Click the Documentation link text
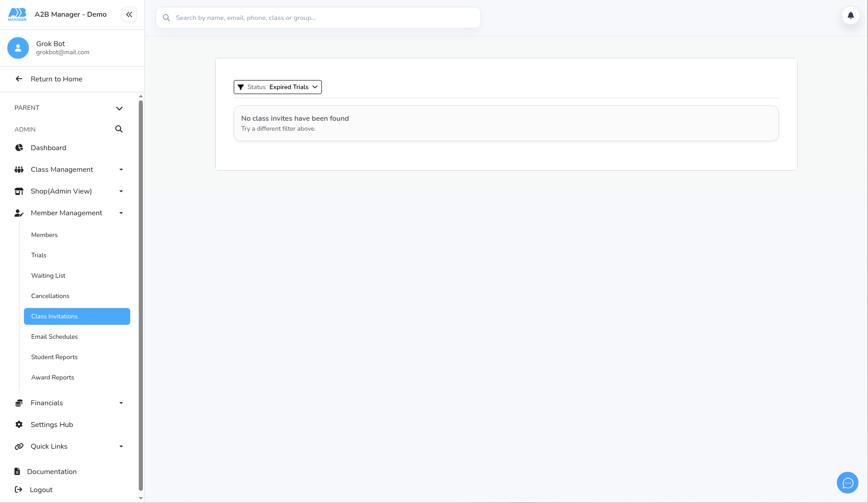Image resolution: width=868 pixels, height=503 pixels. tap(52, 471)
